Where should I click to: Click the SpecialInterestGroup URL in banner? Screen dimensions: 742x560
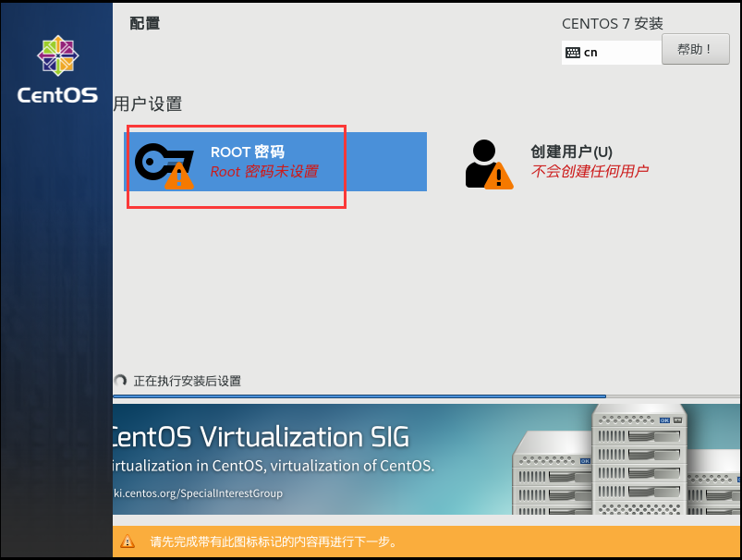point(199,493)
